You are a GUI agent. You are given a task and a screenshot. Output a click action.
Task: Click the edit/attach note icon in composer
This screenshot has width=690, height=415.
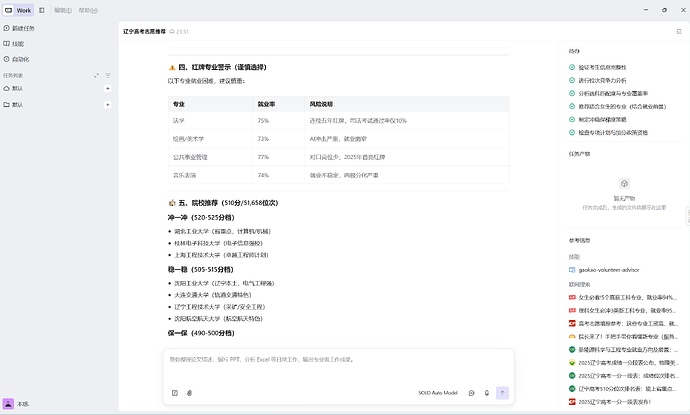[175, 393]
